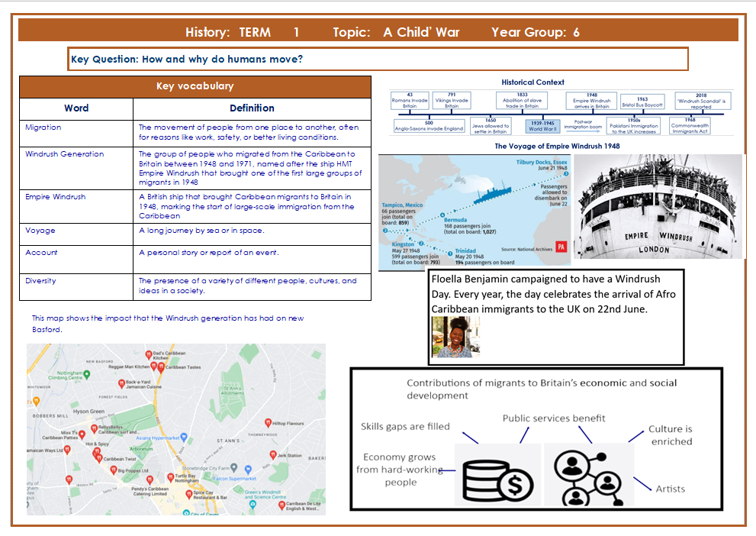Click the Bermuda label on voyage map

coord(455,220)
